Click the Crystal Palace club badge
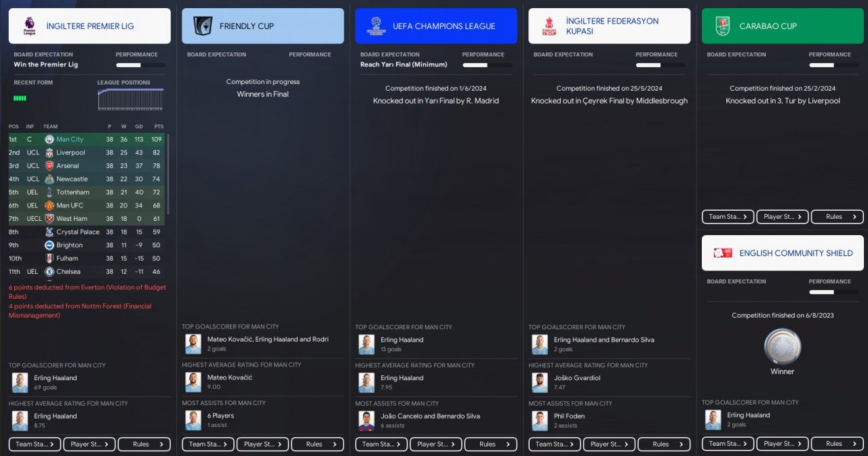Screen dimensions: 868x456 tap(50, 232)
